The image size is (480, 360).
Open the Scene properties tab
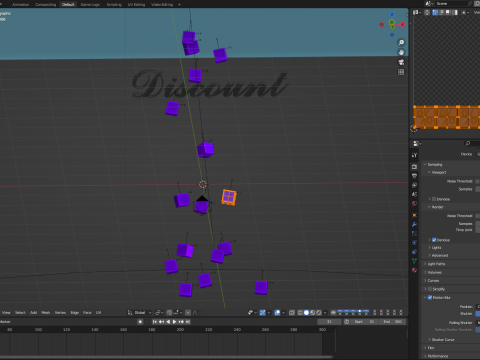414,194
